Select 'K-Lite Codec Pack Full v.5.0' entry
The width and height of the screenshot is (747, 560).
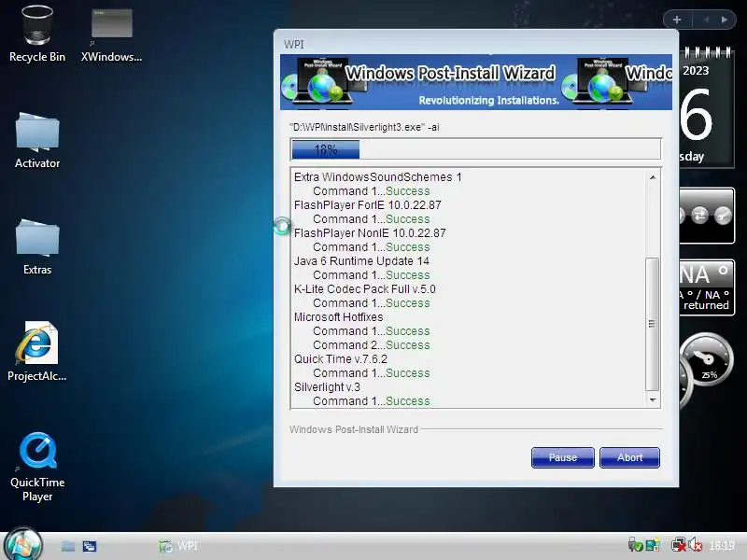tap(364, 289)
